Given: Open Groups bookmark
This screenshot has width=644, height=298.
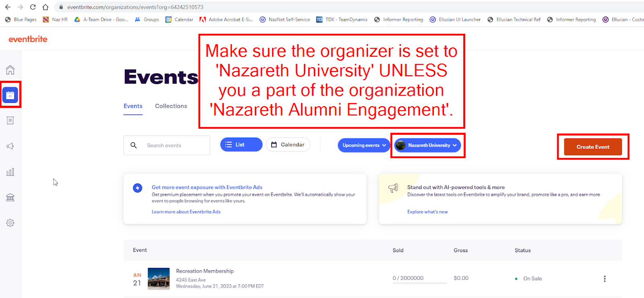Looking at the screenshot, I should pos(147,19).
